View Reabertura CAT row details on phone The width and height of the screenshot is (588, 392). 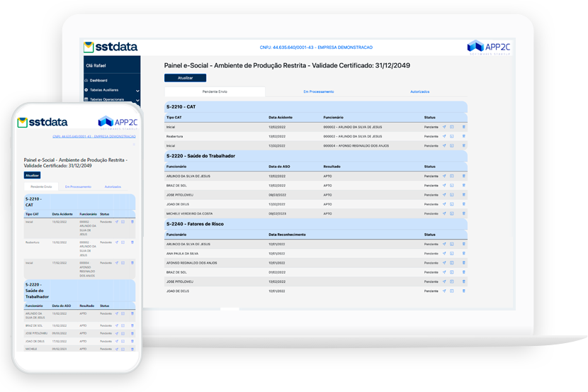123,242
